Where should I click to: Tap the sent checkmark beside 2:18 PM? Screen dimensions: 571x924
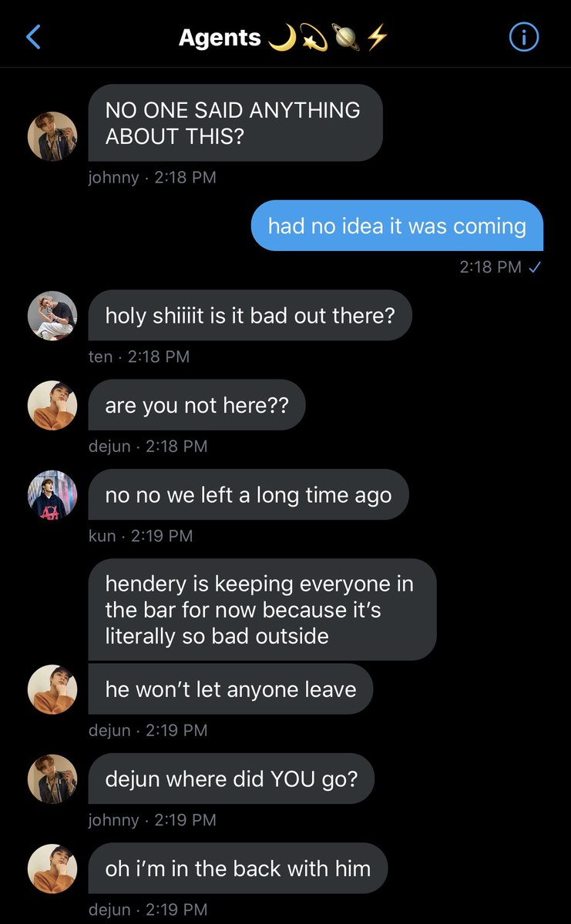coord(536,267)
